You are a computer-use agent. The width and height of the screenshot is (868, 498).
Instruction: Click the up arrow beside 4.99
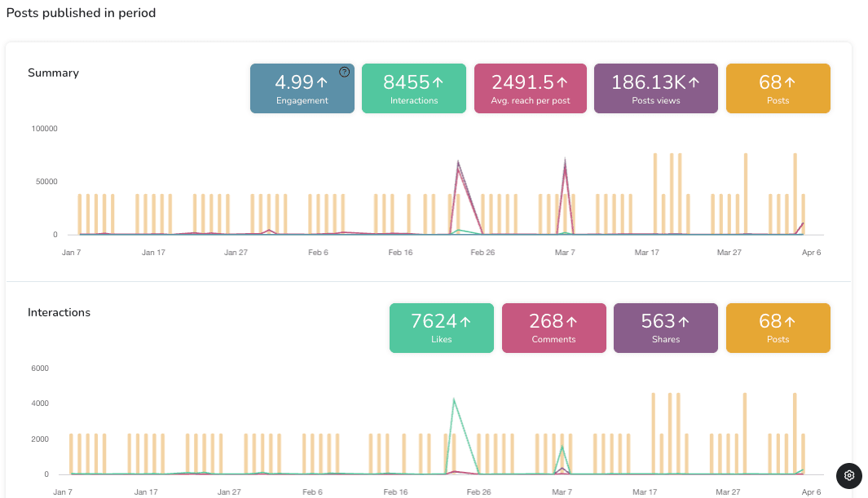(322, 82)
